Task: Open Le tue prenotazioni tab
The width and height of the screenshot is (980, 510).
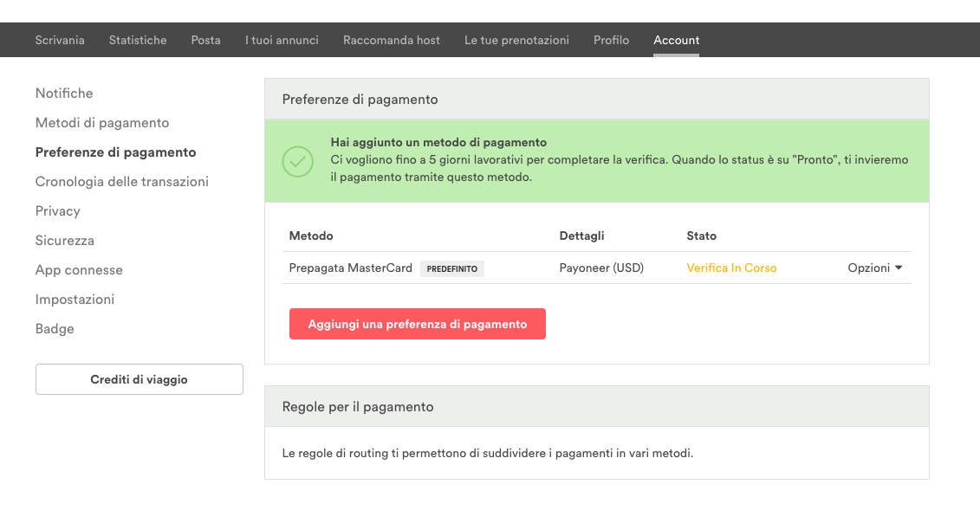Action: coord(516,40)
